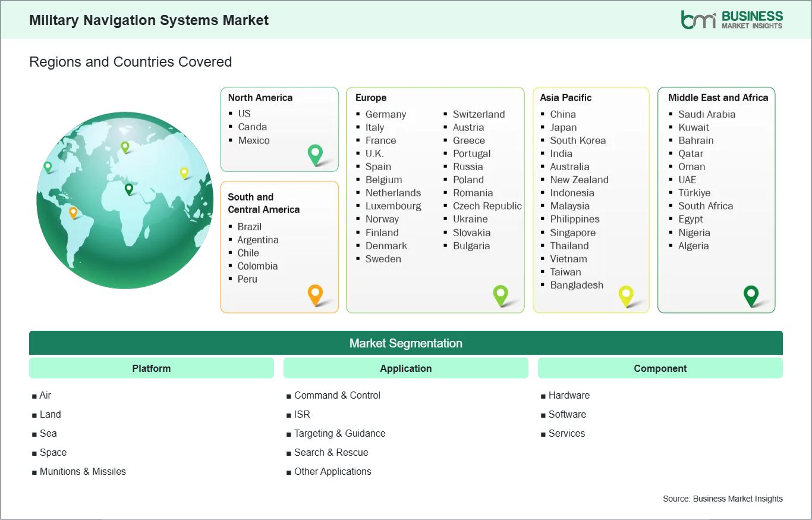Click the orange pin over South America on the globe
Viewport: 812px width, 520px height.
point(73,212)
